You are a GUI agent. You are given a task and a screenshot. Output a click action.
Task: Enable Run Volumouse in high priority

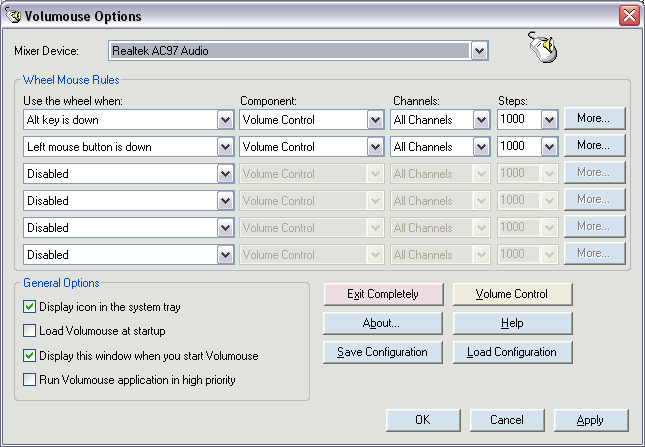pos(29,379)
